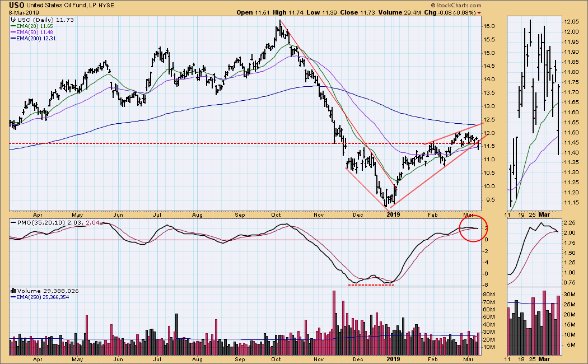The height and width of the screenshot is (364, 588).
Task: Click the 16.0 price level on main axis
Action: coord(490,26)
